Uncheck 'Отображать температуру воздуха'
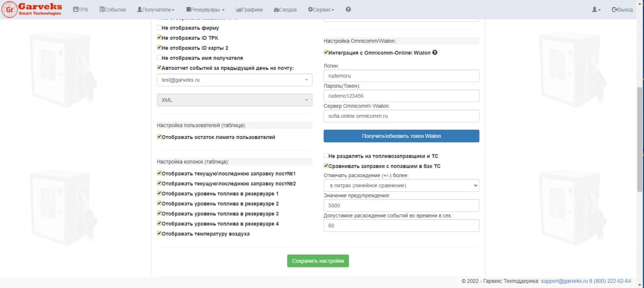This screenshot has width=644, height=288. point(159,234)
